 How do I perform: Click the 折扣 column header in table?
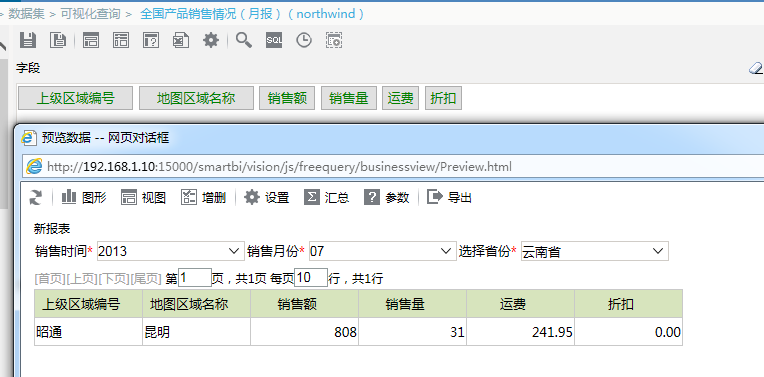click(629, 304)
